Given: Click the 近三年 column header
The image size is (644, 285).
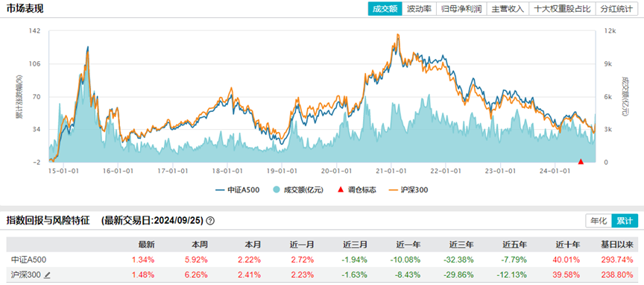Looking at the screenshot, I should pos(461,245).
